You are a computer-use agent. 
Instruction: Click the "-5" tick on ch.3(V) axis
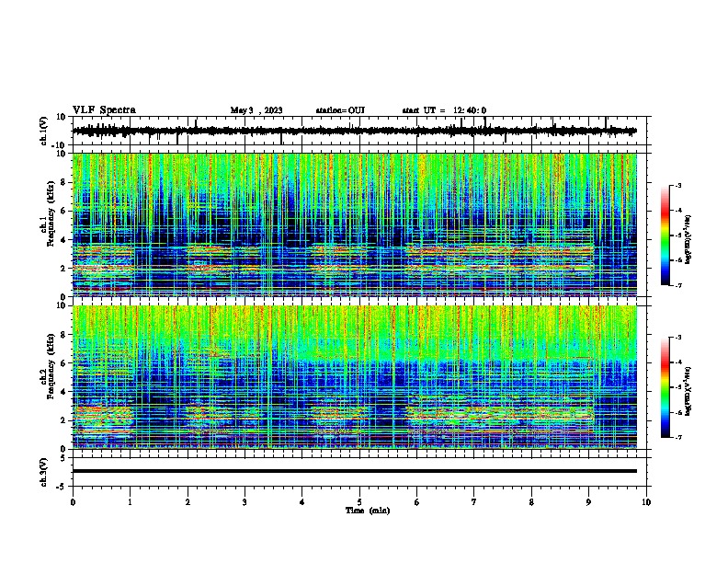coord(62,487)
